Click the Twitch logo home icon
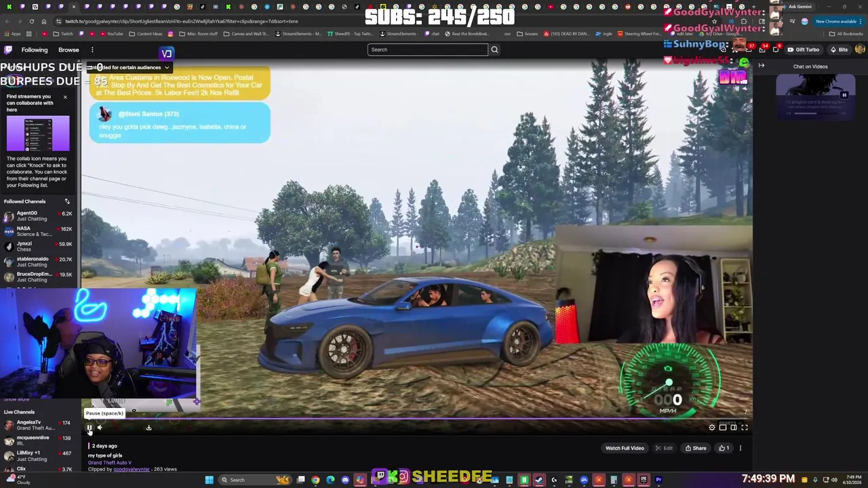Viewport: 868px width, 488px height. 8,49
